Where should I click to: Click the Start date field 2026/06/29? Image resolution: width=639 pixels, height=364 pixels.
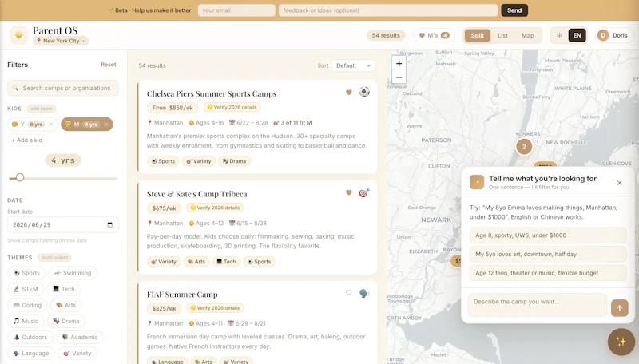point(63,225)
